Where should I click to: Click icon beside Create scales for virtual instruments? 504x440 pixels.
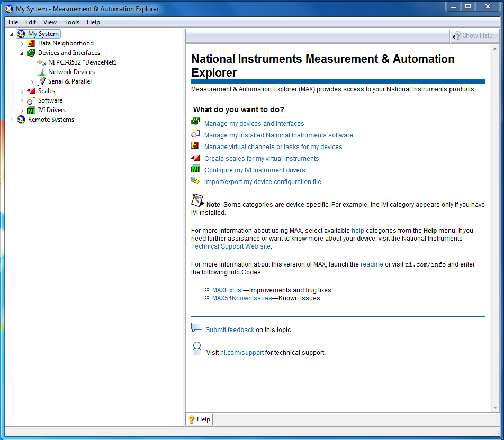coord(195,158)
